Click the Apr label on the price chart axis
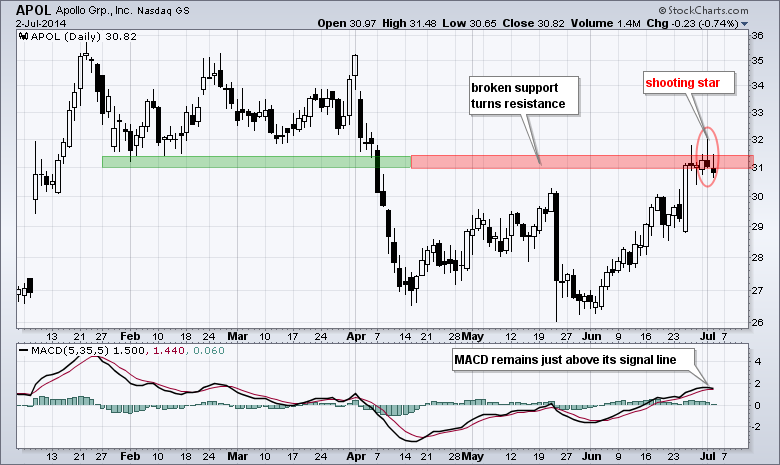This screenshot has height=465, width=780. coord(356,337)
